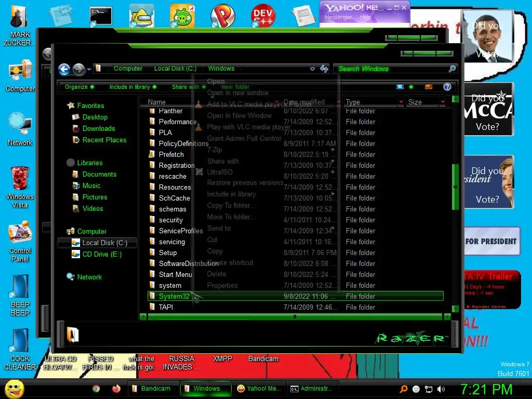Viewport: 532px width, 399px height.
Task: Focus the Search Windows field
Action: [392, 69]
